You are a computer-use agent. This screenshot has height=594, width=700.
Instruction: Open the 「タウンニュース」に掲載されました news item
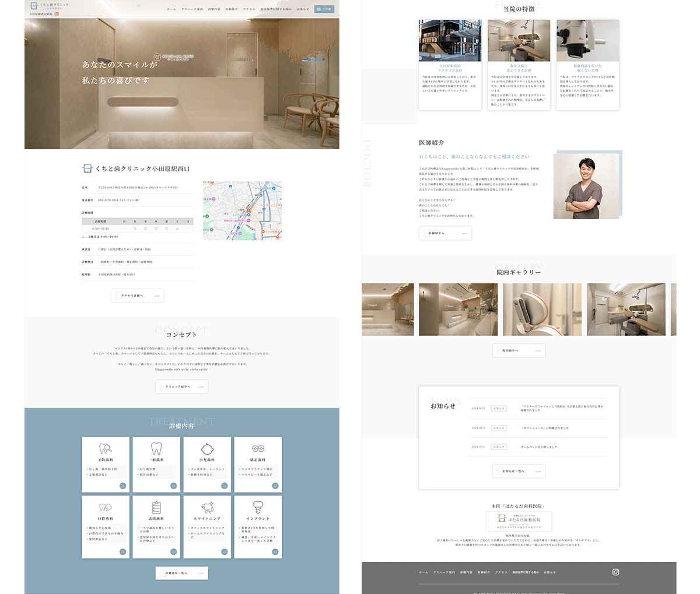545,428
